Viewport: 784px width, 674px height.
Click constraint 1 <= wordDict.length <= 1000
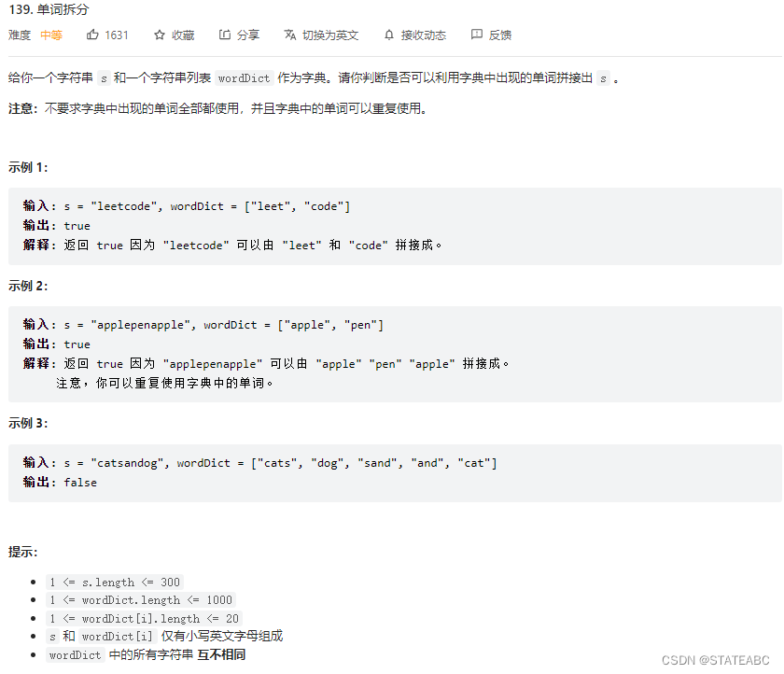[x=141, y=599]
